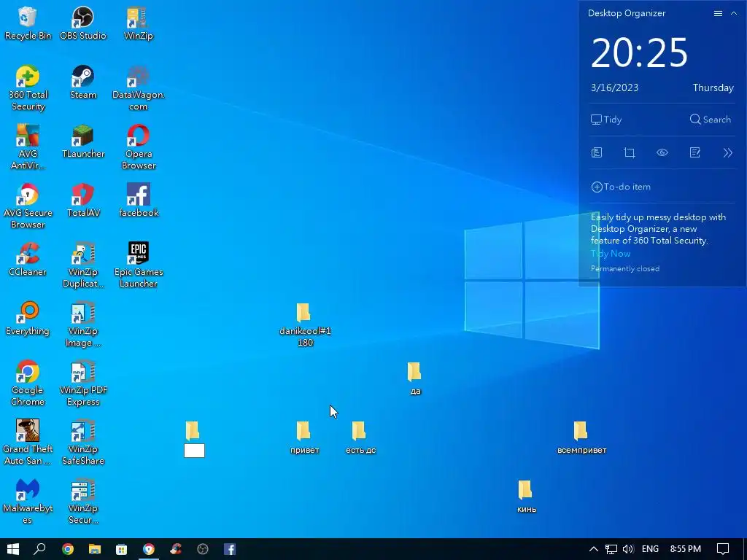
Task: Select the есть дс folder
Action: (x=360, y=437)
